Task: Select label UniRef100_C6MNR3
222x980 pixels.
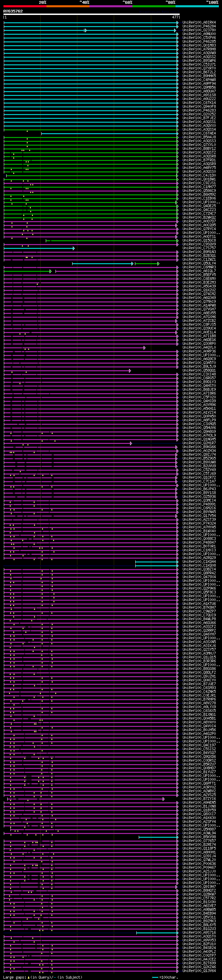Action: coord(199,267)
